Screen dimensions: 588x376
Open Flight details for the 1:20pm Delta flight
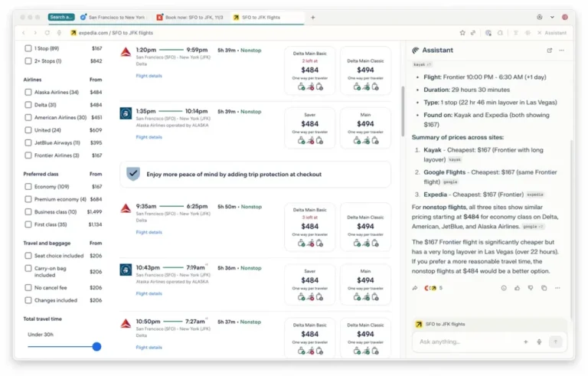[x=149, y=76]
